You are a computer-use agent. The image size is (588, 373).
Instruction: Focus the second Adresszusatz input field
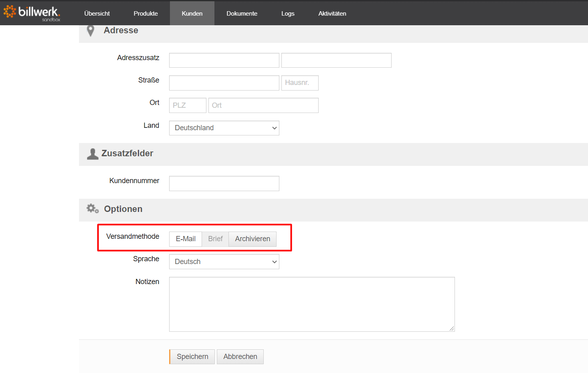[336, 60]
